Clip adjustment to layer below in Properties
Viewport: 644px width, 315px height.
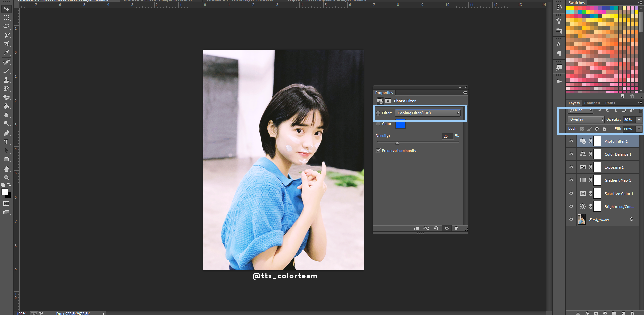[417, 228]
